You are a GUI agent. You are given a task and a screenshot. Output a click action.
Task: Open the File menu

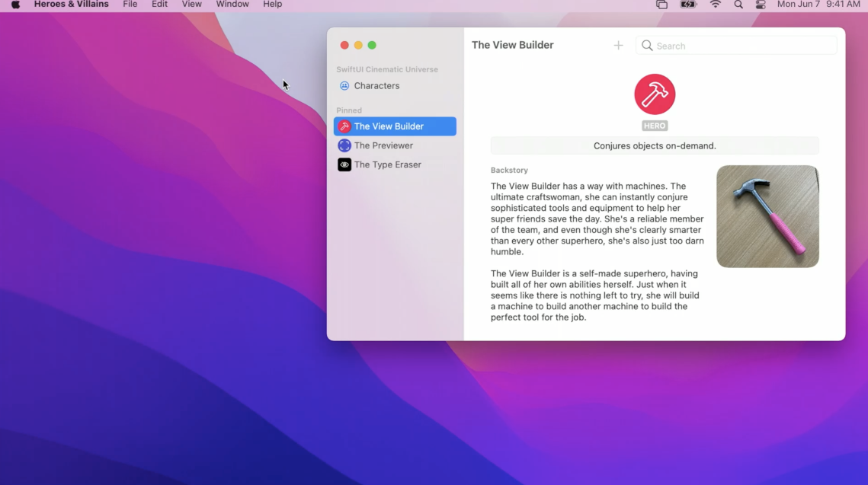coord(130,5)
